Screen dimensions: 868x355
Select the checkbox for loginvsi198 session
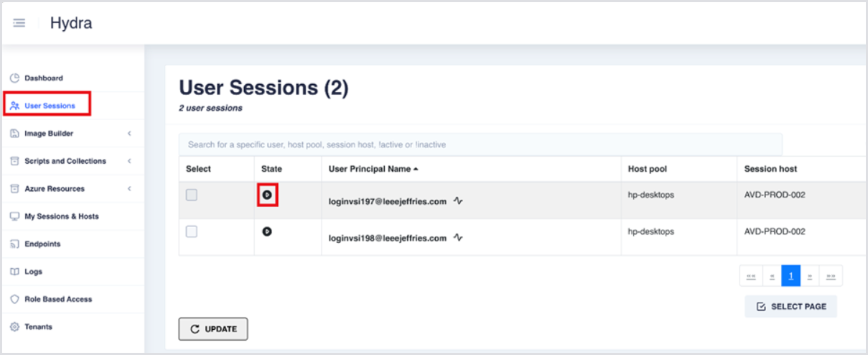pyautogui.click(x=192, y=231)
